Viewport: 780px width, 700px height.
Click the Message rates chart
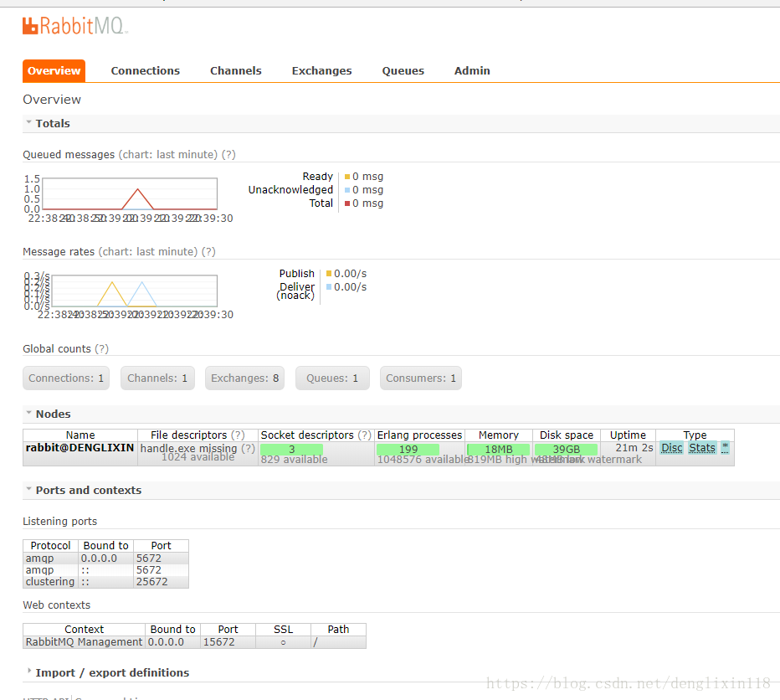tap(134, 291)
